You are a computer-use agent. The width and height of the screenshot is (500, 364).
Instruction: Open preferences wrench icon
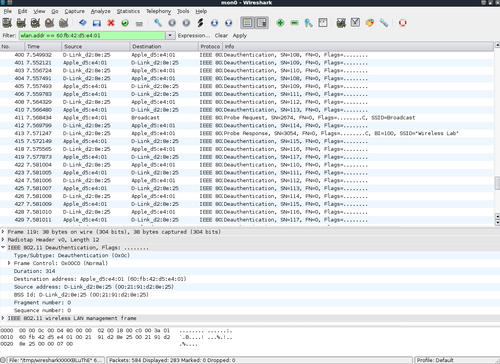tap(384, 23)
